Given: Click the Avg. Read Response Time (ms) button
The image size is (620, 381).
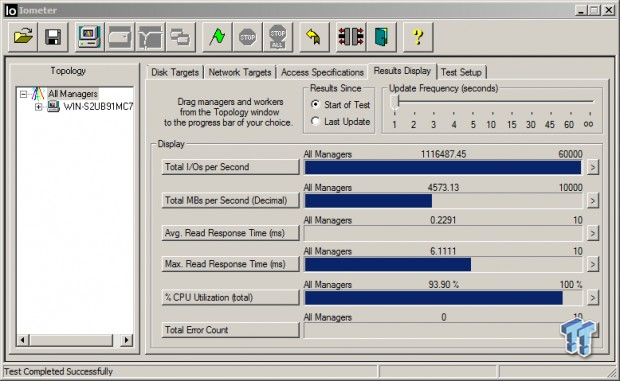Looking at the screenshot, I should tap(230, 233).
